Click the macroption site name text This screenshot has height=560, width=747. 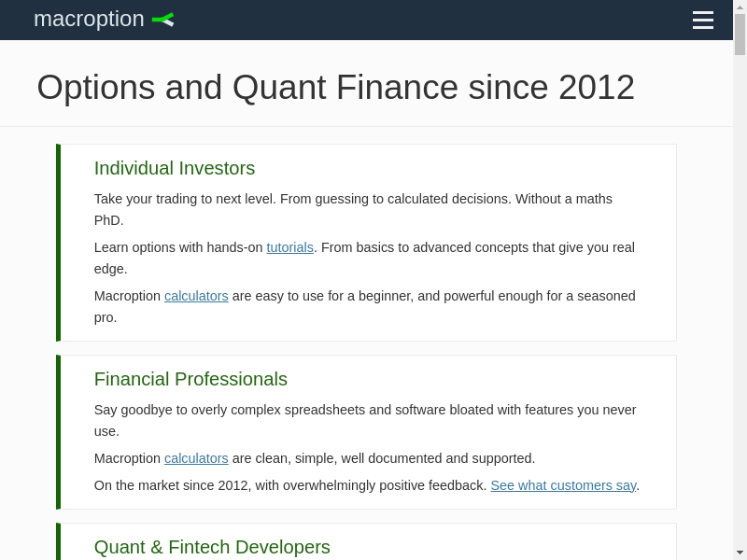click(89, 19)
